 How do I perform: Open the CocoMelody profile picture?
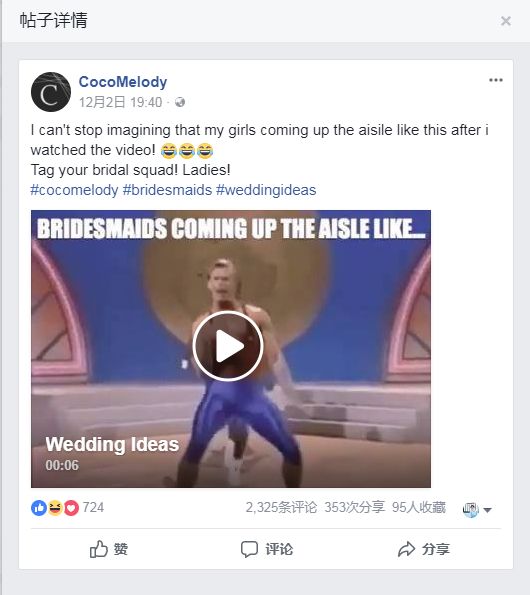pyautogui.click(x=50, y=92)
